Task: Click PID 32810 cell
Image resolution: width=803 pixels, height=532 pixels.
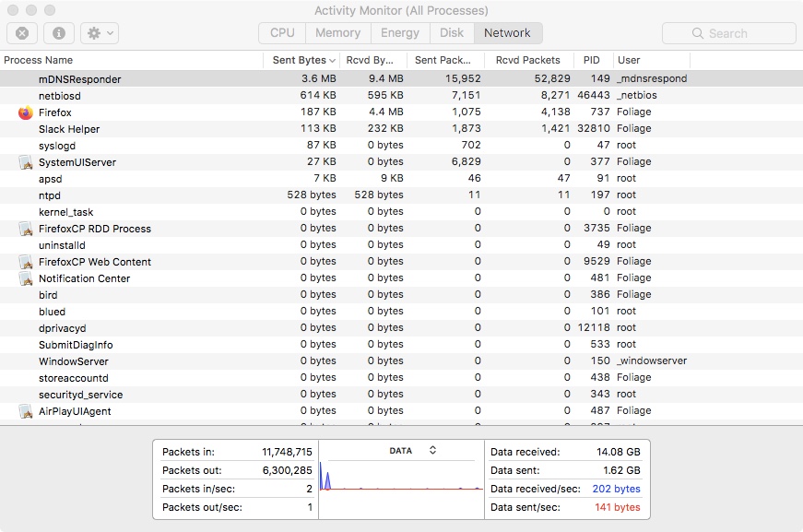Action: (594, 128)
